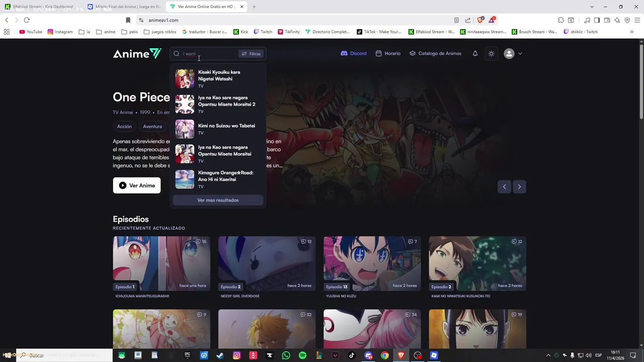Click the notifications bell icon

[475, 53]
